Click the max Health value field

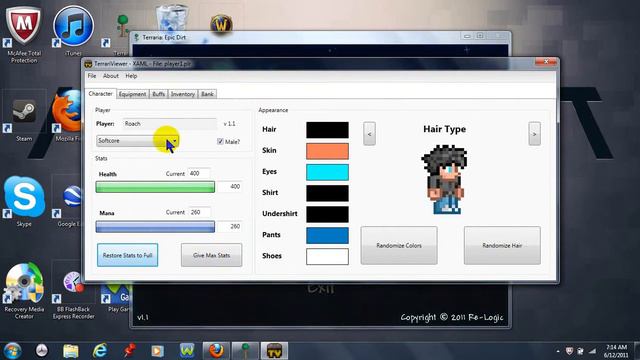point(230,187)
